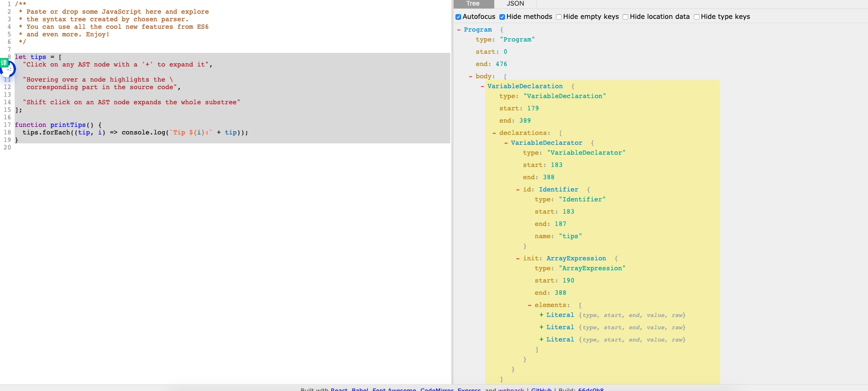Click the elements: key label
868x391 pixels.
pyautogui.click(x=552, y=305)
